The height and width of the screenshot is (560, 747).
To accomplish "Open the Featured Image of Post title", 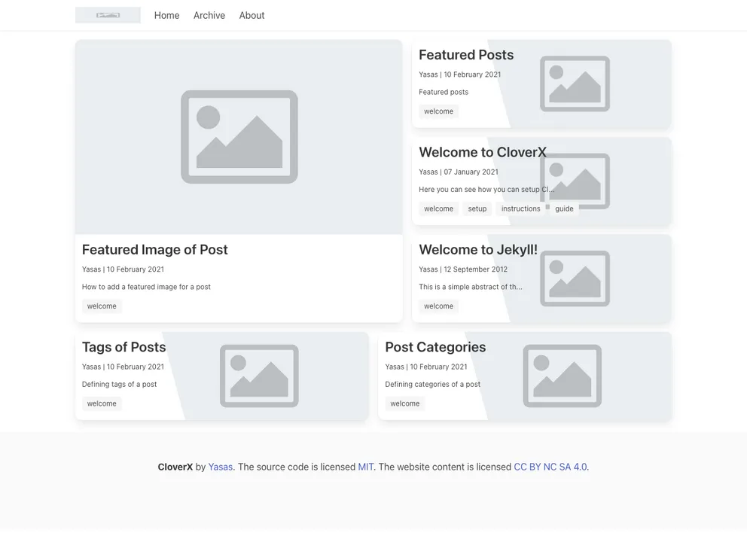I will (x=154, y=250).
